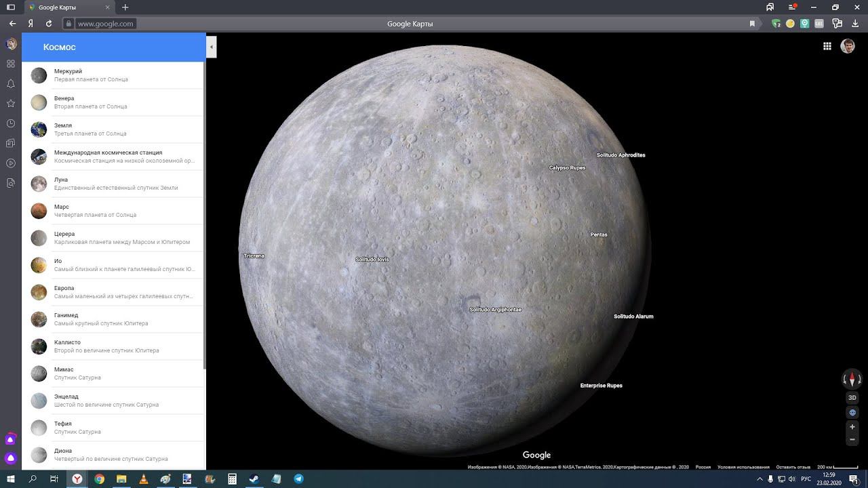
Task: Open the Google apps grid
Action: tap(827, 46)
